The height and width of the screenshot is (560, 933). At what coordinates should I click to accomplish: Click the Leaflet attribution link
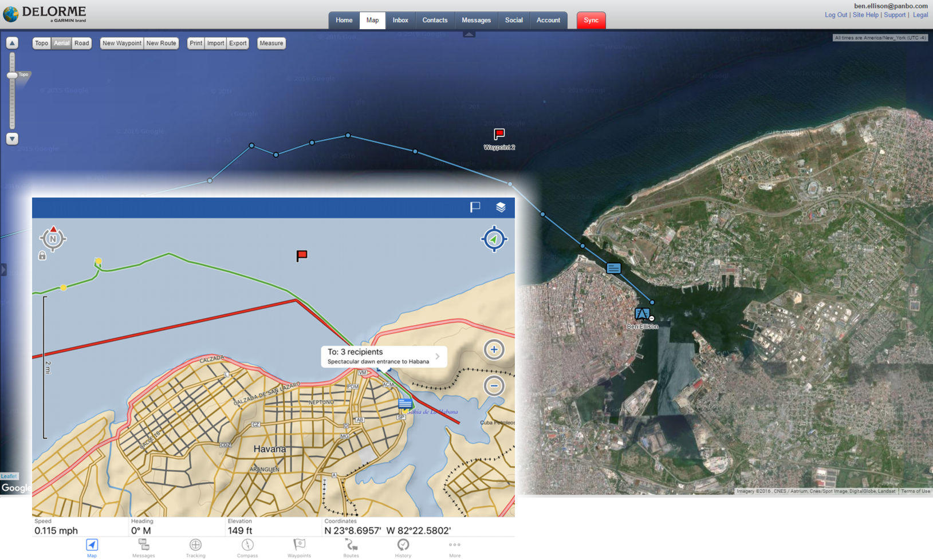pos(9,476)
